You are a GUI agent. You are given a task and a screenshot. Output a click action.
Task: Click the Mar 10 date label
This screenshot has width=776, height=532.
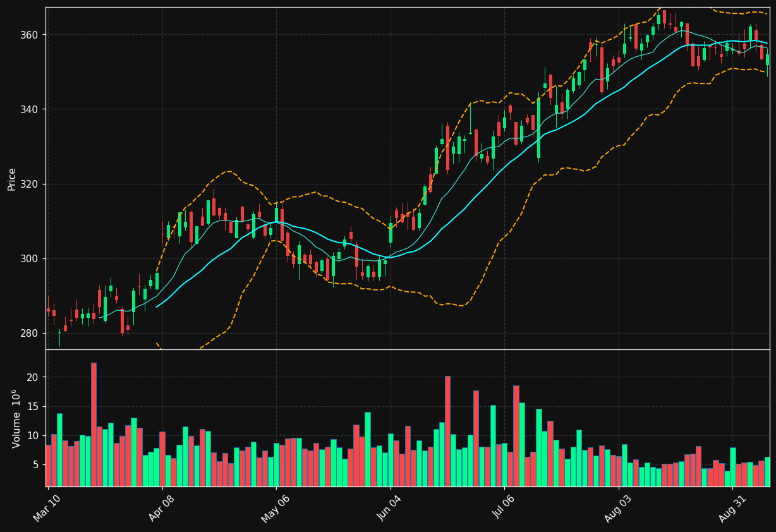(47, 509)
